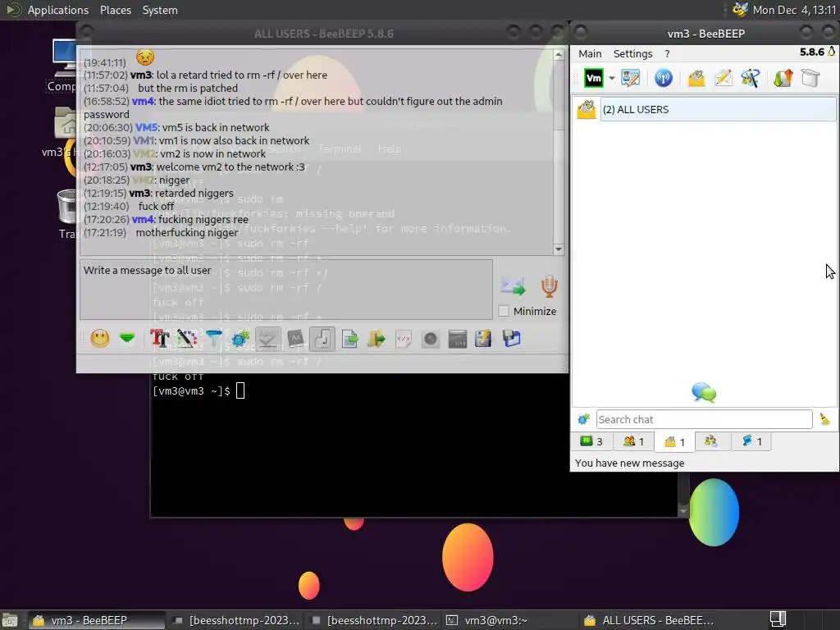Image resolution: width=840 pixels, height=630 pixels.
Task: Click the blue funnel filter icon
Action: [x=214, y=339]
